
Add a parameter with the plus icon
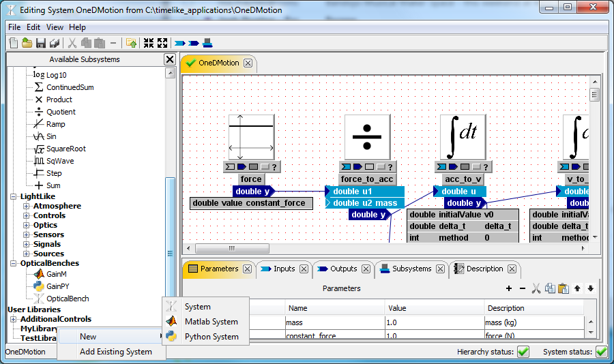pos(509,288)
